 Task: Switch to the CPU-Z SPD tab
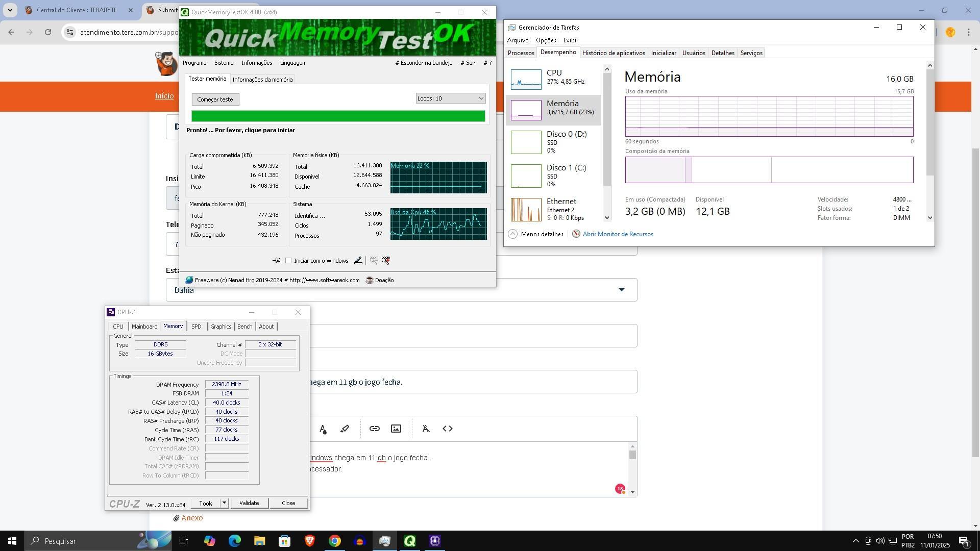tap(196, 327)
